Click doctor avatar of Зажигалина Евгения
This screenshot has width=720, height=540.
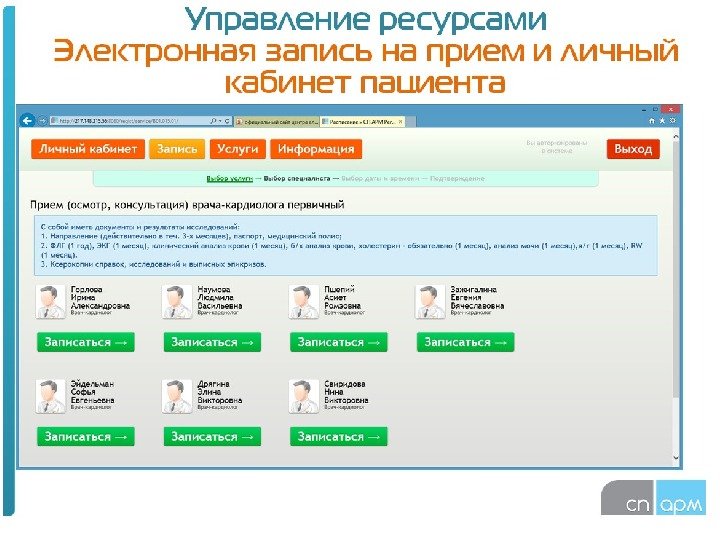[430, 302]
